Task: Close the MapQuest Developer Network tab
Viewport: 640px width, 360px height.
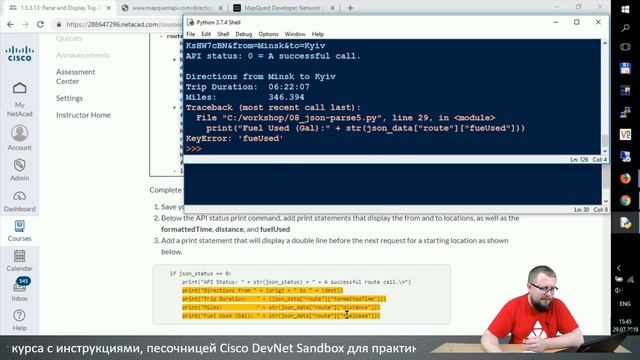Action: point(333,8)
